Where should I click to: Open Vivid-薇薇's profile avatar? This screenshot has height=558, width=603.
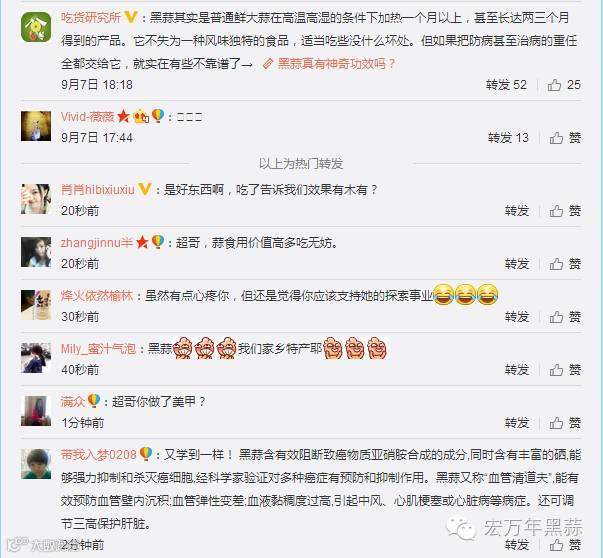(x=36, y=126)
